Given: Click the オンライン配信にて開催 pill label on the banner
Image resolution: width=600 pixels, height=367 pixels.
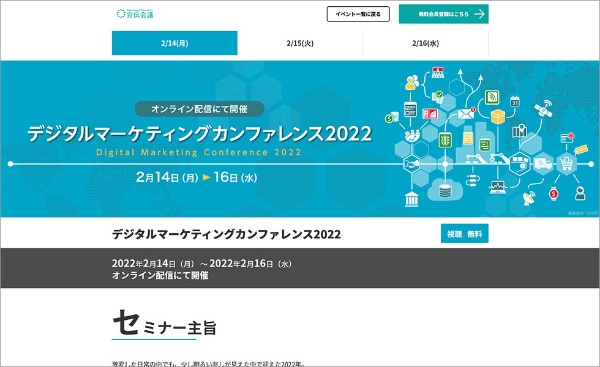Looking at the screenshot, I should point(199,109).
